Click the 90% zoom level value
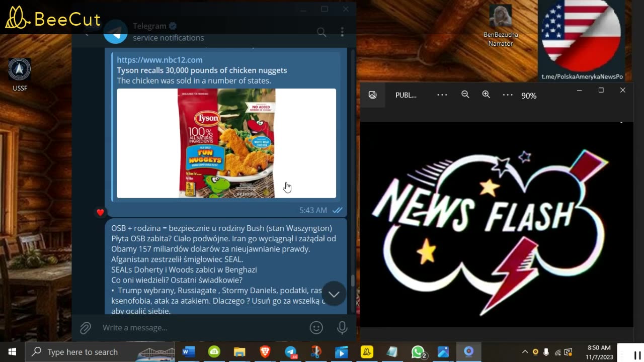Screen dimensions: 644x362 [529, 96]
